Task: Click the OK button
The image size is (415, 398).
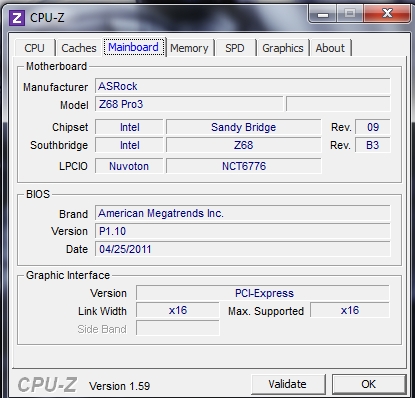Action: pos(369,384)
